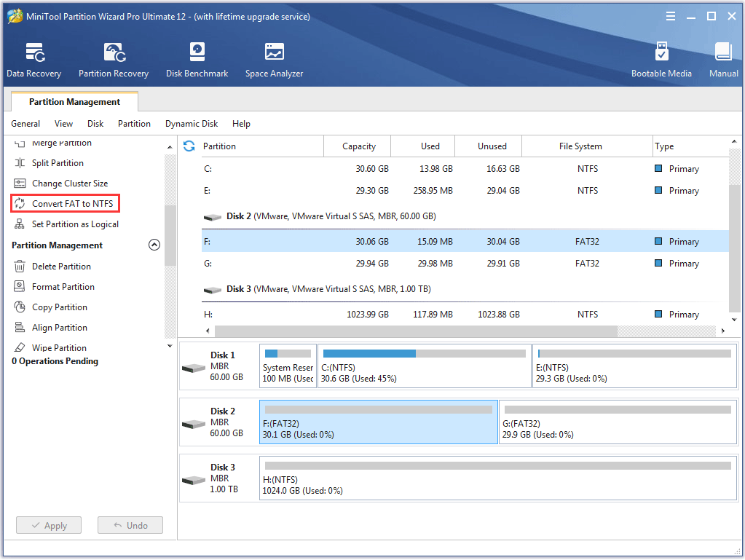The image size is (745, 560).
Task: Undo the last operation
Action: point(130,525)
